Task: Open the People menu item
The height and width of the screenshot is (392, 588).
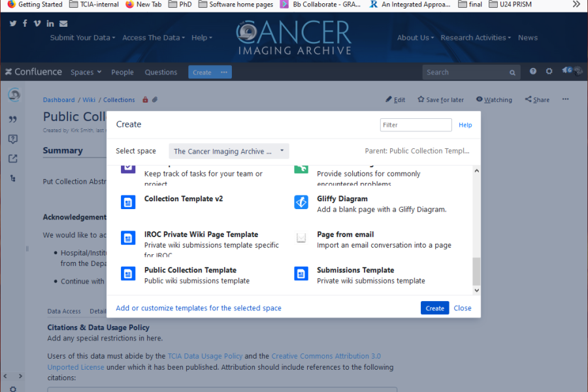Action: tap(122, 72)
